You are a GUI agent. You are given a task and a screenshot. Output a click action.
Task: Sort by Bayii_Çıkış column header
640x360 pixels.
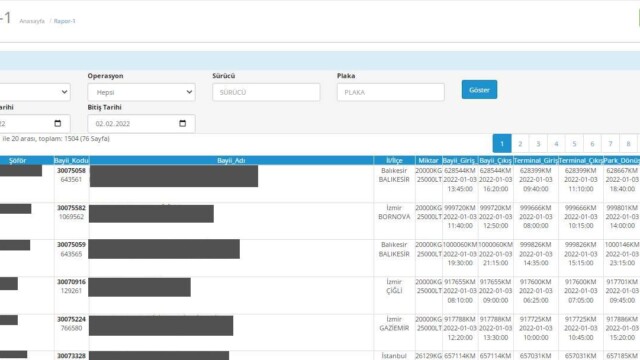[x=496, y=160]
